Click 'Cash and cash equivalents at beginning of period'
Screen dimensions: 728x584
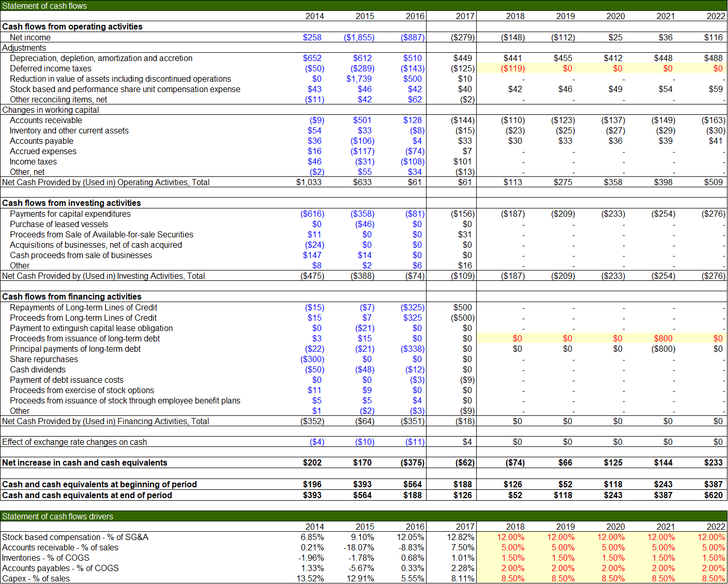pyautogui.click(x=99, y=484)
